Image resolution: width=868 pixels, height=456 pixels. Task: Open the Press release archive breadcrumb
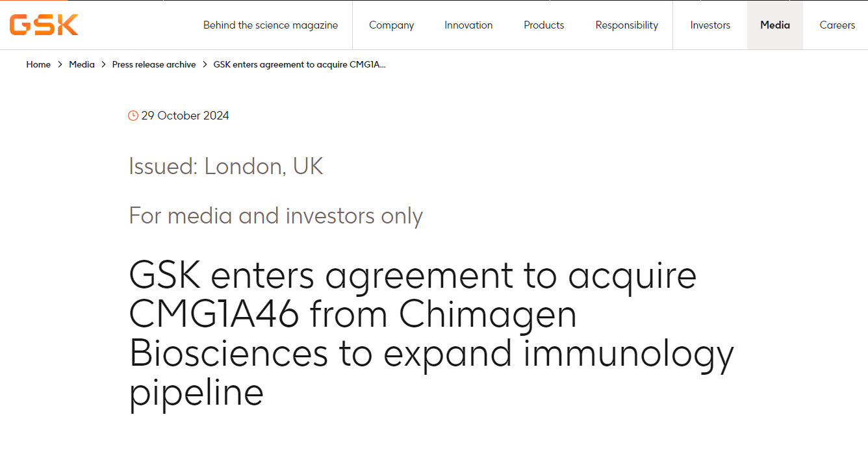[x=154, y=65]
